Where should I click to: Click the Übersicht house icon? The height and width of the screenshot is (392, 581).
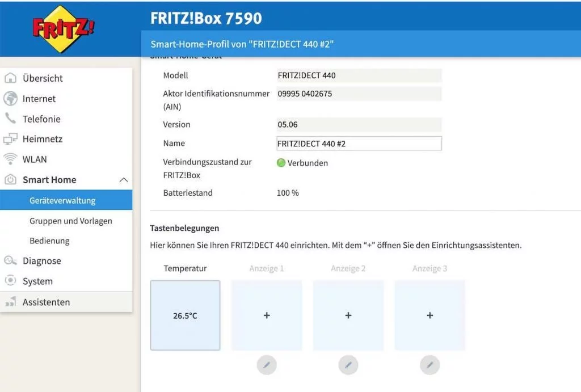point(10,78)
